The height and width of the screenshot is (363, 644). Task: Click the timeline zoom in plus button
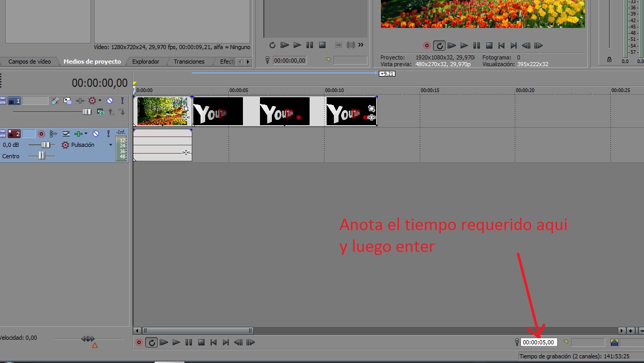coord(631,330)
